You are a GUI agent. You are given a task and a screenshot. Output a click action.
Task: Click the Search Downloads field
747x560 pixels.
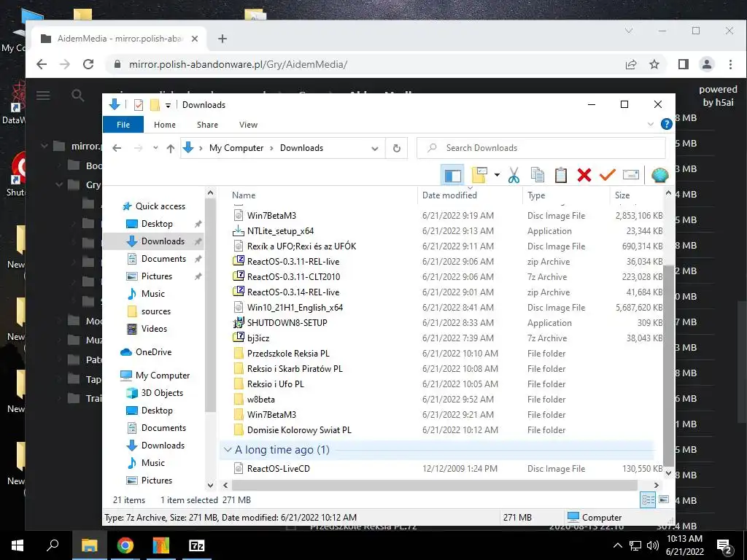click(541, 148)
